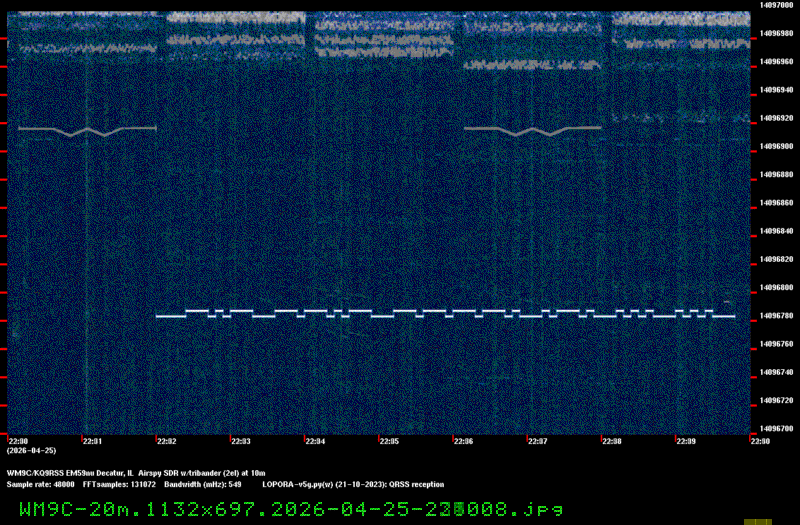800x525 pixels.
Task: Select the Sample rate: 48000 text
Action: [40, 485]
